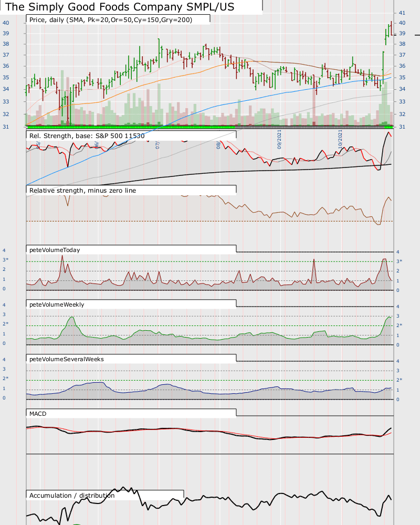
Task: Click the 'peteVolumeWeekly' panel label
Action: pos(57,304)
